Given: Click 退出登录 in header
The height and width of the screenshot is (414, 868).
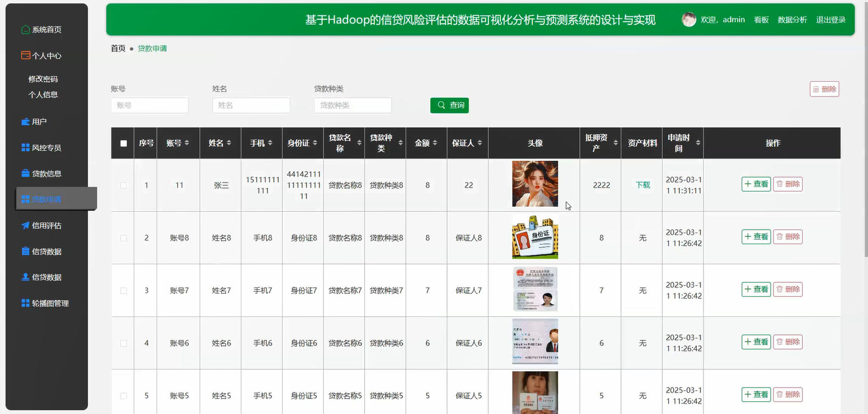Looking at the screenshot, I should tap(831, 20).
